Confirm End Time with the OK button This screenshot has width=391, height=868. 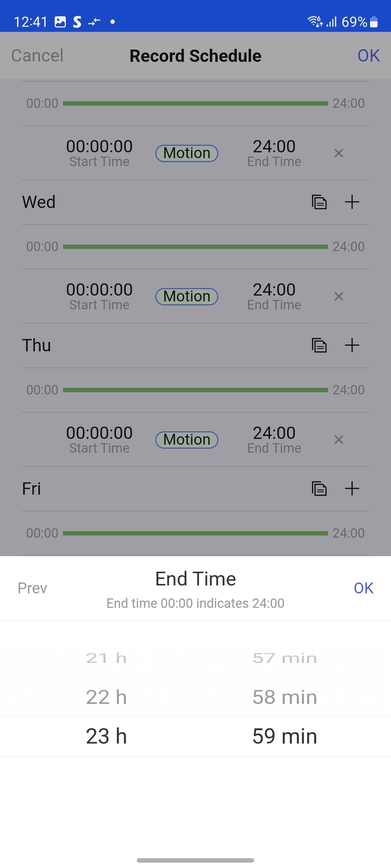click(x=363, y=588)
